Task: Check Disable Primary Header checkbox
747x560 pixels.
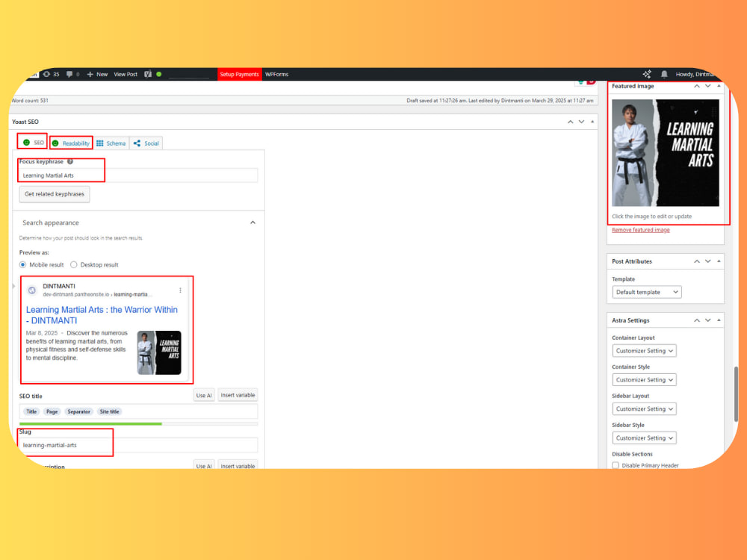Action: (616, 465)
